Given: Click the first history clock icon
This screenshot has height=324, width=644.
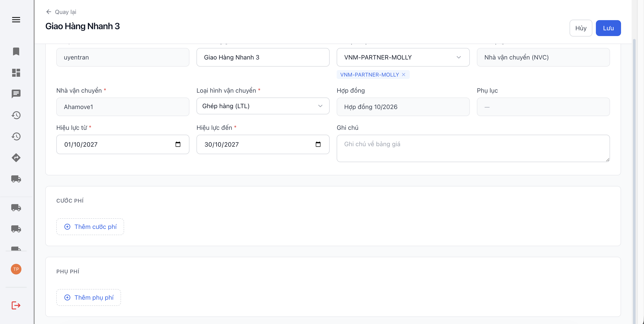Looking at the screenshot, I should (x=16, y=115).
